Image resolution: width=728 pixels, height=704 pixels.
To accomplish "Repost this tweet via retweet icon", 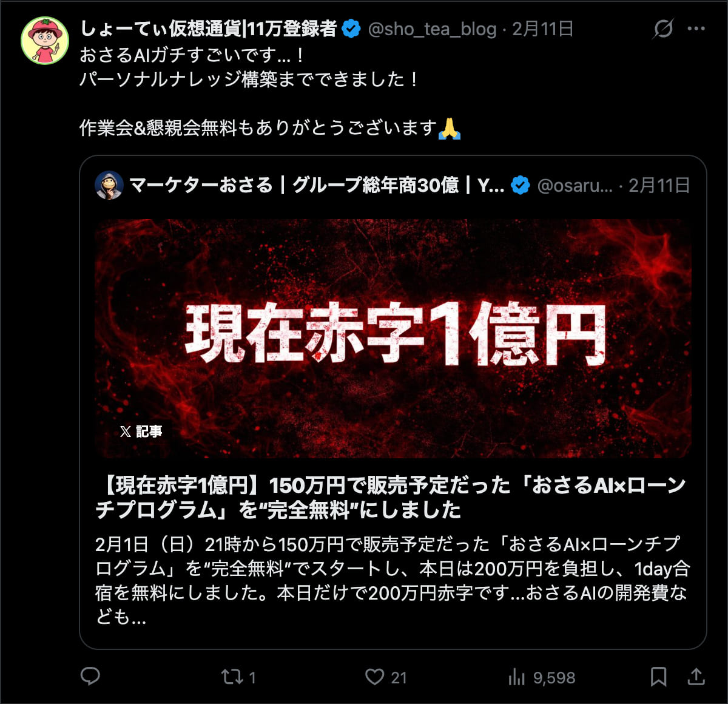I will pos(232,676).
